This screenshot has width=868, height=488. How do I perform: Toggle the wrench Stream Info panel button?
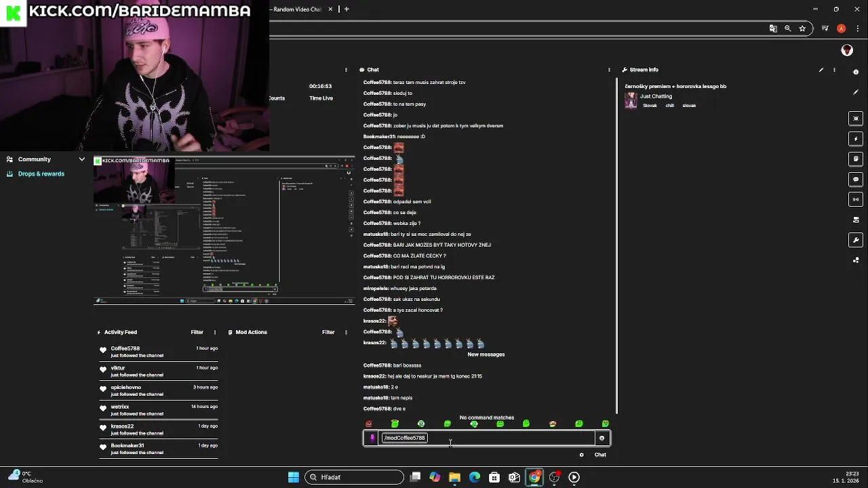[x=856, y=241]
